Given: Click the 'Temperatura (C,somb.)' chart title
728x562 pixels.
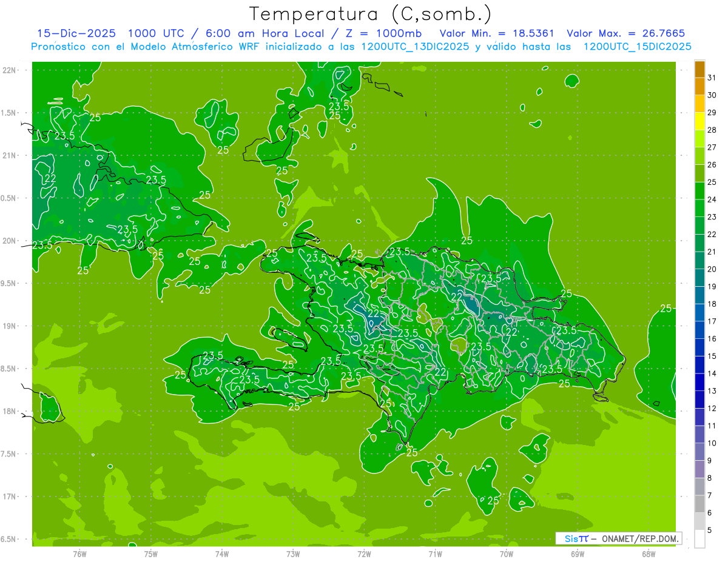Looking at the screenshot, I should tap(371, 14).
